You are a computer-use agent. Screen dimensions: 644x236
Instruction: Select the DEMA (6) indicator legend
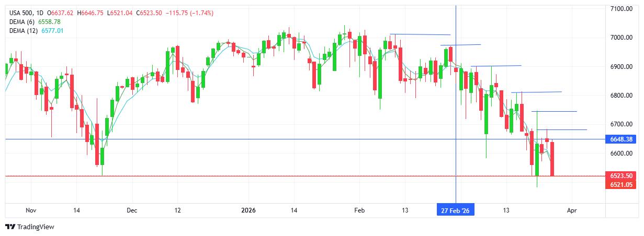tap(22, 22)
